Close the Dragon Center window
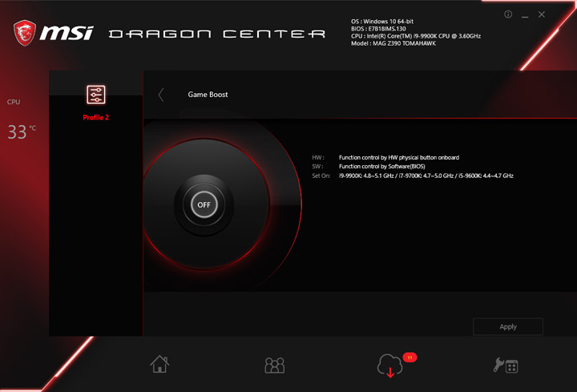577x392 pixels. pos(542,14)
